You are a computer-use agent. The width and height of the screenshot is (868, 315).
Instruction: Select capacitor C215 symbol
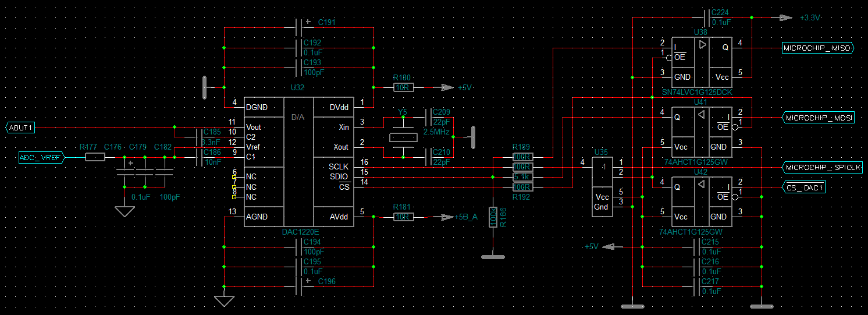[x=697, y=247]
